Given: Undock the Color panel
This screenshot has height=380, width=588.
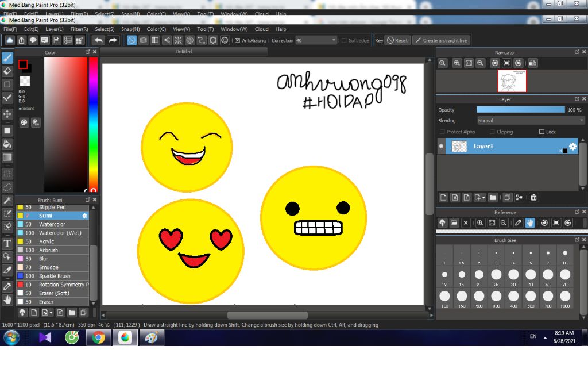Looking at the screenshot, I should point(87,52).
